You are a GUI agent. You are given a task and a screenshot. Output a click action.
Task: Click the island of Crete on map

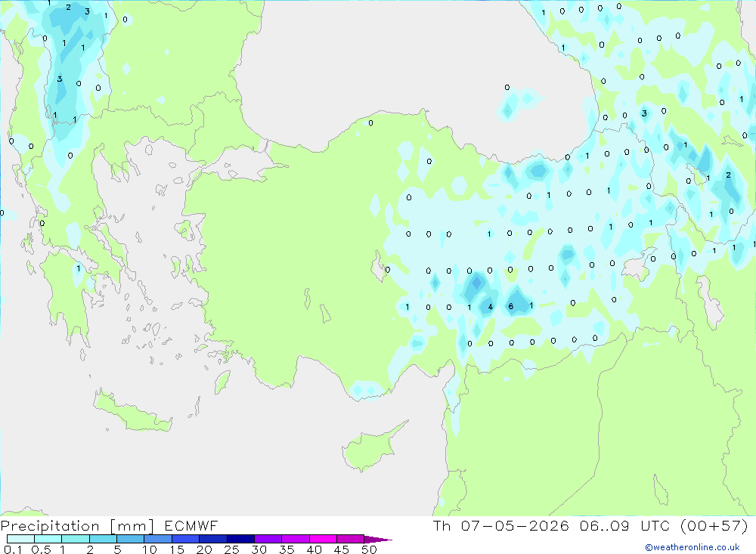132,411
